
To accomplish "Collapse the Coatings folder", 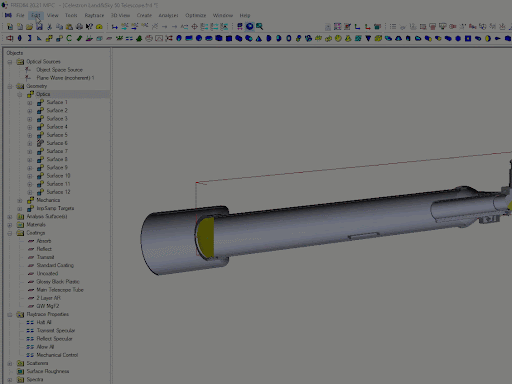I will pos(10,233).
